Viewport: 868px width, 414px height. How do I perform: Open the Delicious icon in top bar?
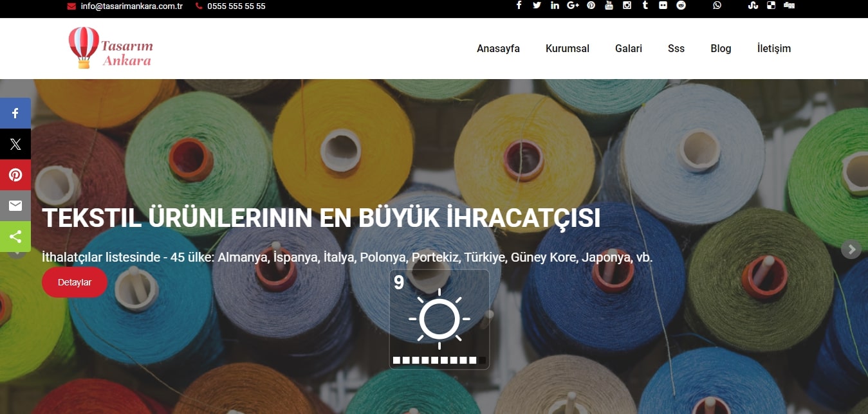click(x=771, y=6)
